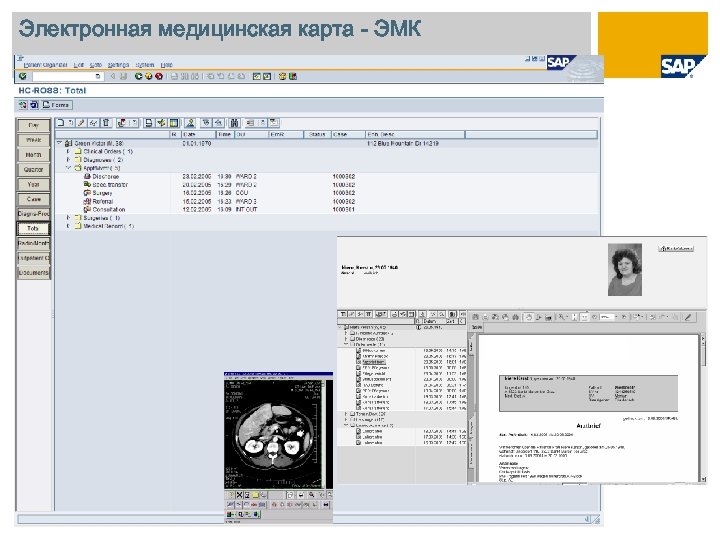The width and height of the screenshot is (720, 540).
Task: Click the Patient person icon in the tree toolbar
Action: (190, 123)
